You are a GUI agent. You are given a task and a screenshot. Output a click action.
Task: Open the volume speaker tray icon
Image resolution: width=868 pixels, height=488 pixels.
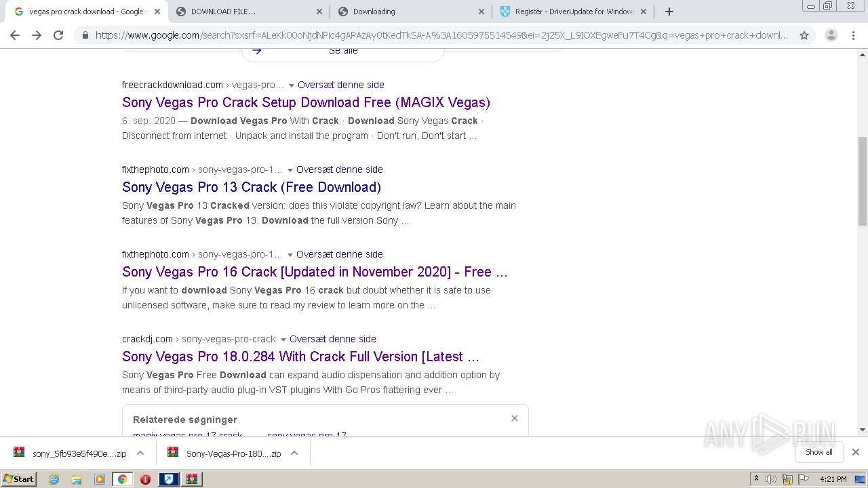point(771,479)
